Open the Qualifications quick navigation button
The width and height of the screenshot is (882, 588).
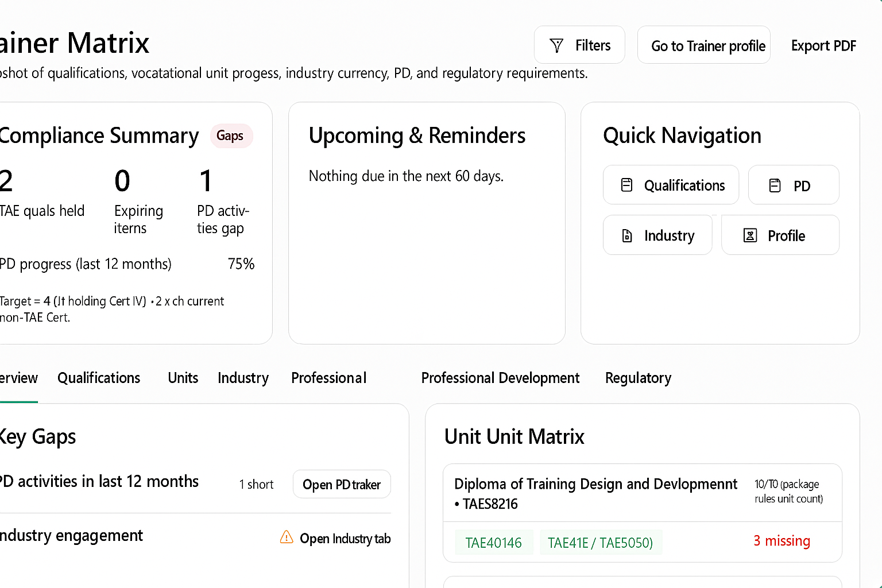pos(671,185)
